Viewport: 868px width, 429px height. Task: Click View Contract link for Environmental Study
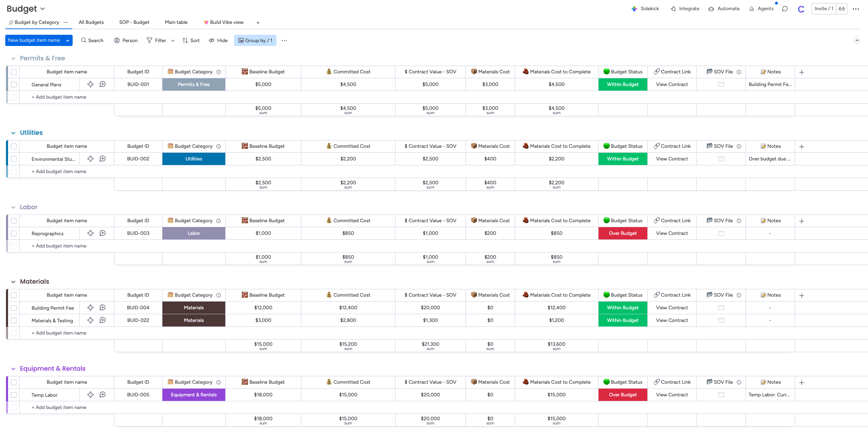tap(672, 159)
